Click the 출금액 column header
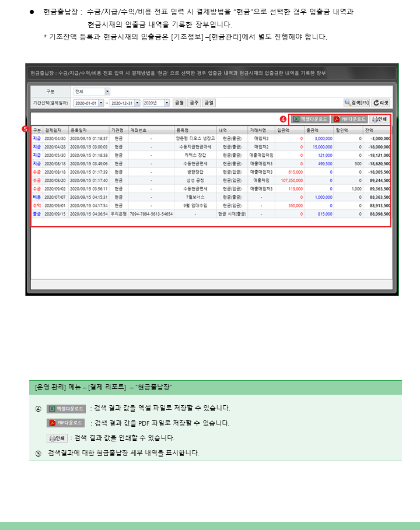 (x=319, y=130)
